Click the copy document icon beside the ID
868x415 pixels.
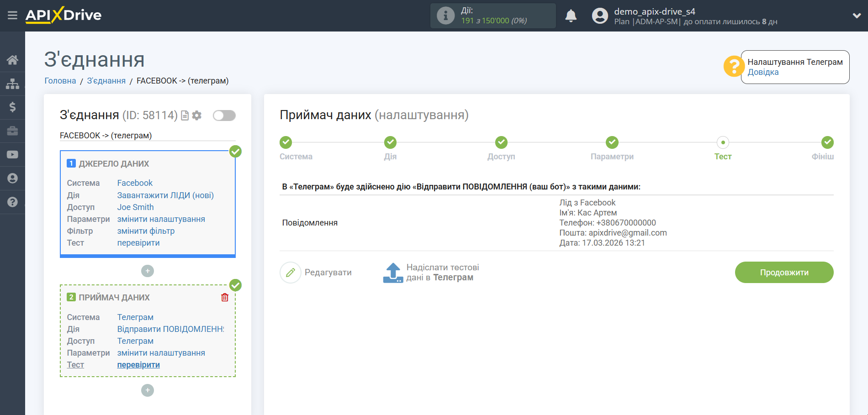click(185, 116)
